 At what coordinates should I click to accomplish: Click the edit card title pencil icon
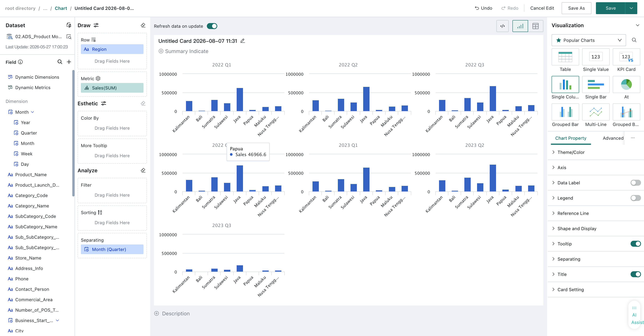click(242, 41)
